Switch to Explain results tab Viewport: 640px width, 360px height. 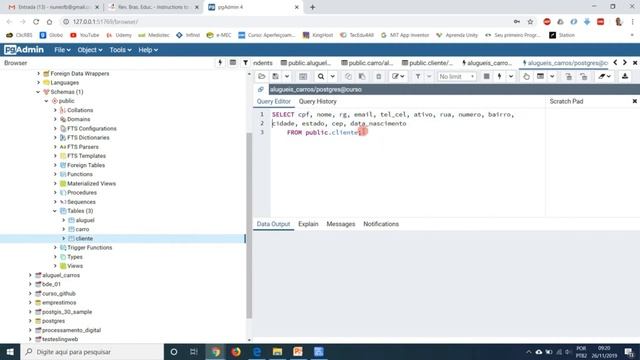308,224
